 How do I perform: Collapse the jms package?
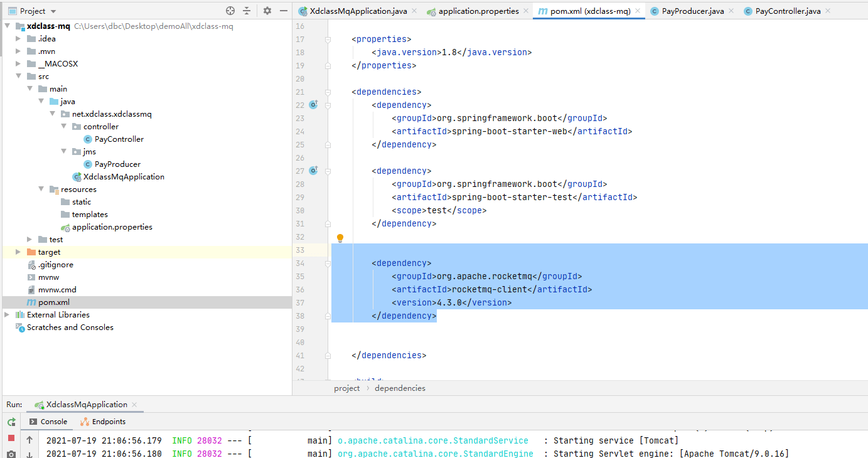click(x=64, y=152)
